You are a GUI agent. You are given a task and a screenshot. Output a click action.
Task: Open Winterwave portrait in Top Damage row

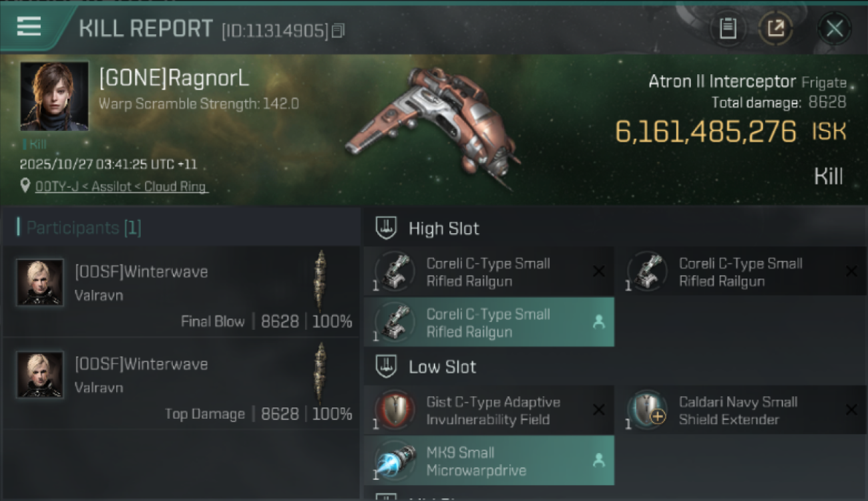tap(40, 375)
